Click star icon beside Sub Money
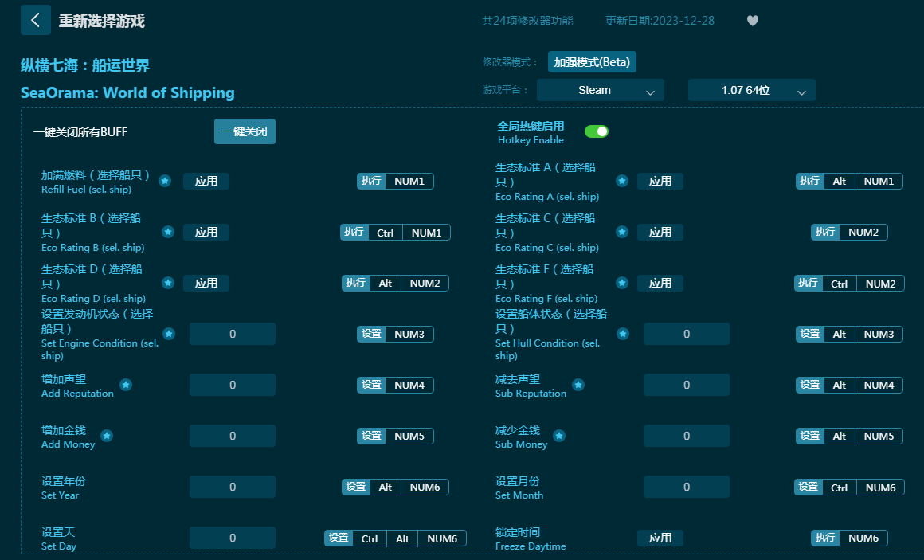The height and width of the screenshot is (560, 924). [559, 436]
